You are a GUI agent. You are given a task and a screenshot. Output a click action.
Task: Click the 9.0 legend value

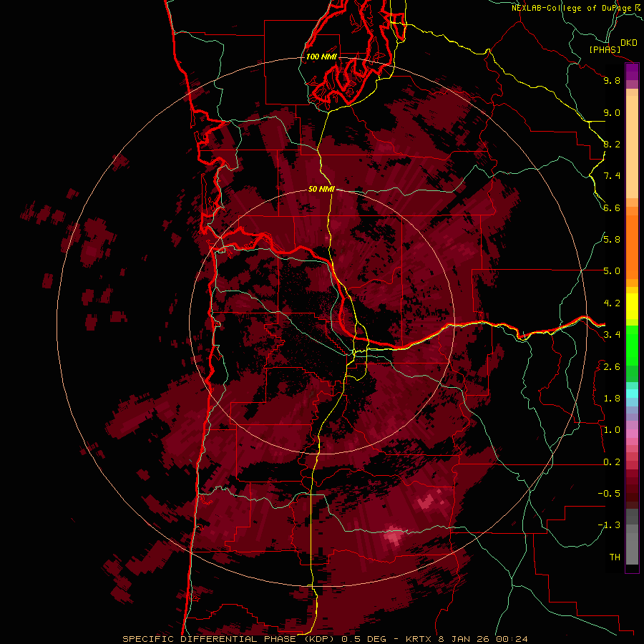[612, 112]
